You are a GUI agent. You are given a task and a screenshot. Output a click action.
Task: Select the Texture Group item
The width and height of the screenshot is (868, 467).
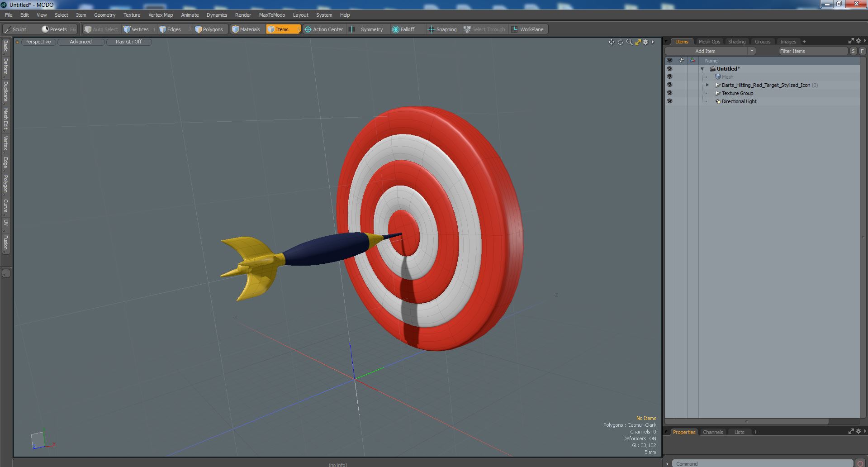[737, 93]
